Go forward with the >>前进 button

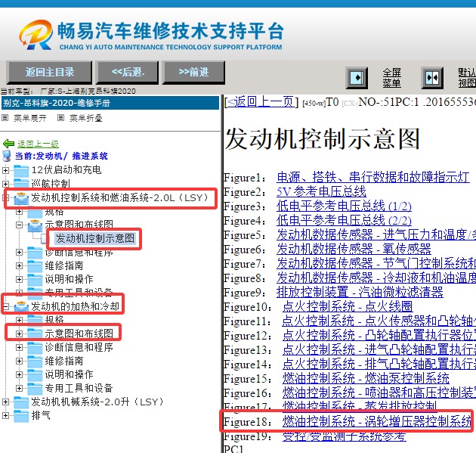[193, 72]
